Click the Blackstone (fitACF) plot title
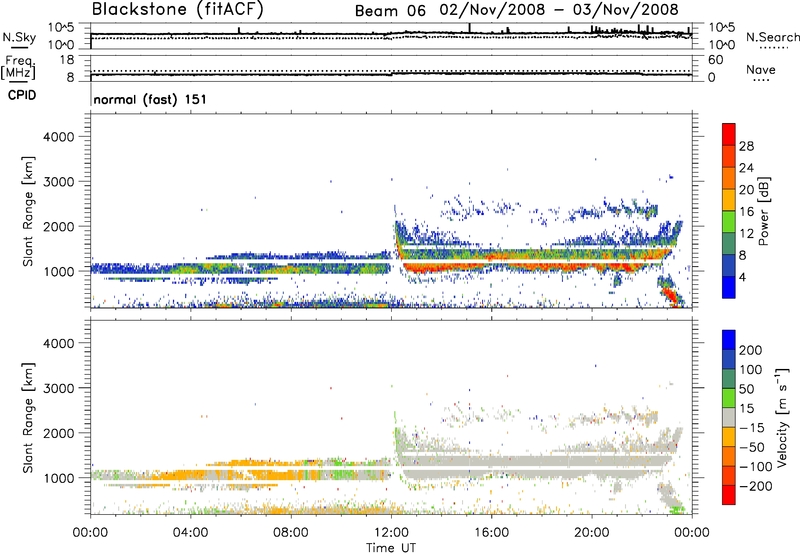The height and width of the screenshot is (554, 800). 178,10
